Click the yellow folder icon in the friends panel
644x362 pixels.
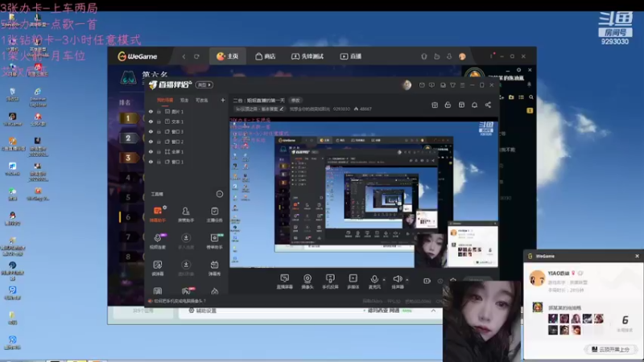pyautogui.click(x=511, y=97)
